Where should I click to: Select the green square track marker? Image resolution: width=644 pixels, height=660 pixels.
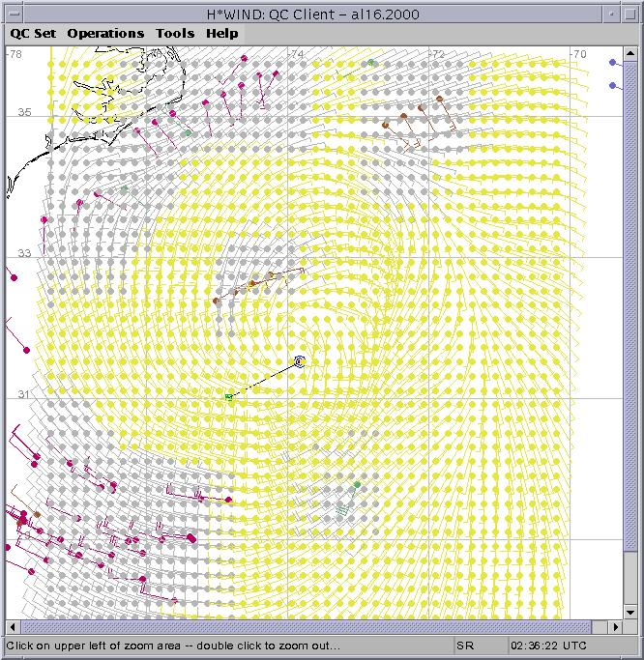tap(229, 397)
